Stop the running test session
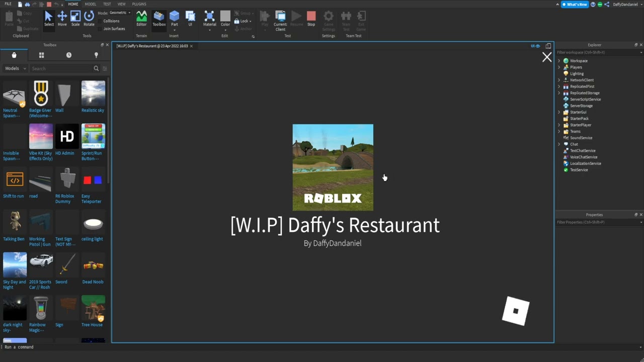 click(x=311, y=19)
